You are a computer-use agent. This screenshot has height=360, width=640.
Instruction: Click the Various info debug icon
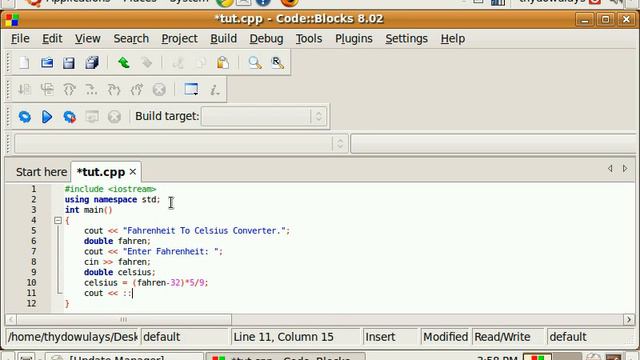[214, 89]
